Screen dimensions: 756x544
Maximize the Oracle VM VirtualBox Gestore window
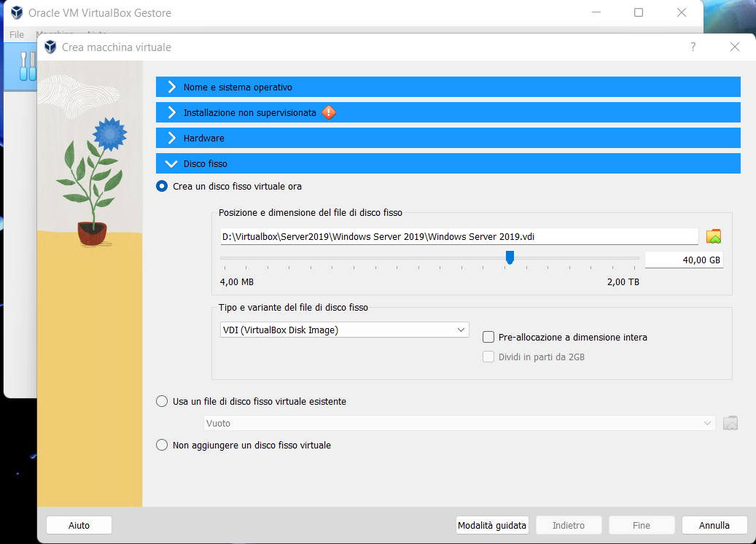click(x=639, y=12)
